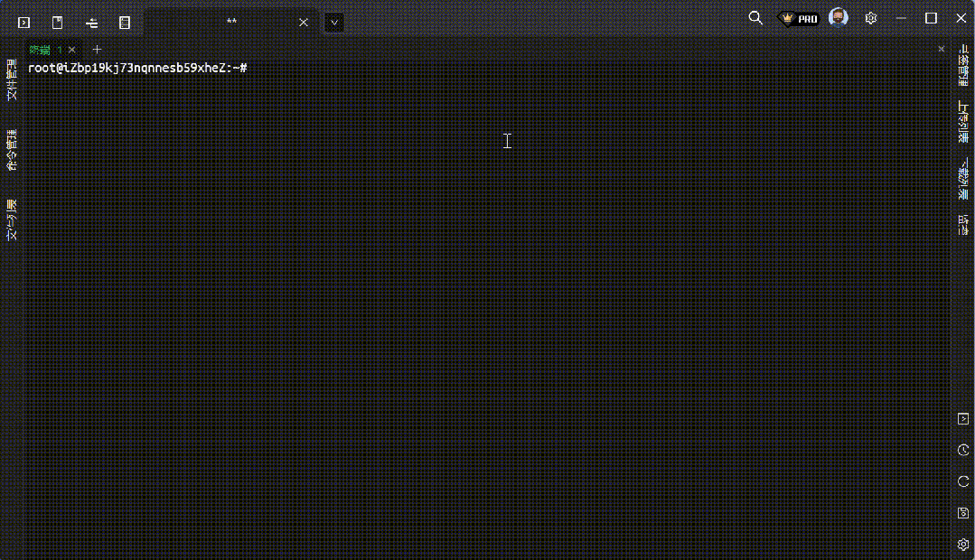Select the connection branch icon in the toolbar
975x560 pixels.
[90, 22]
